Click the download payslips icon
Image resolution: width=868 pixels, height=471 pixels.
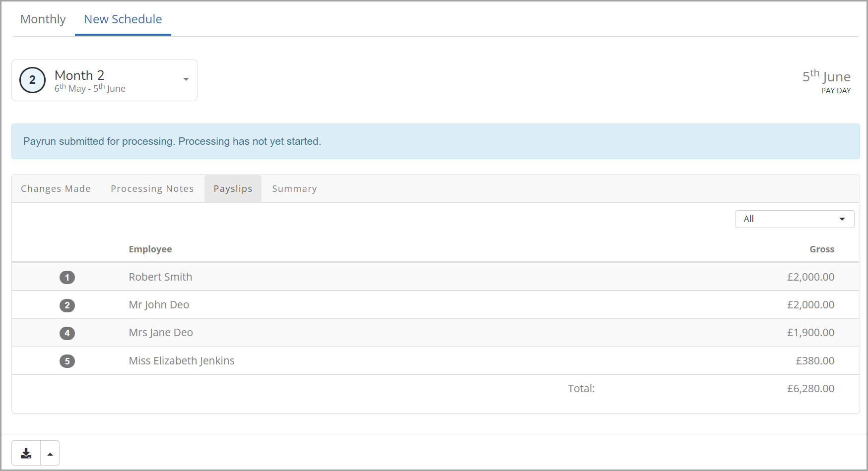pyautogui.click(x=25, y=453)
